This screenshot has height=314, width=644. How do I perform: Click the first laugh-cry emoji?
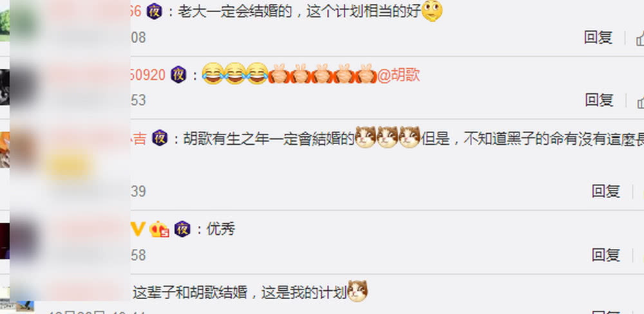tap(213, 74)
